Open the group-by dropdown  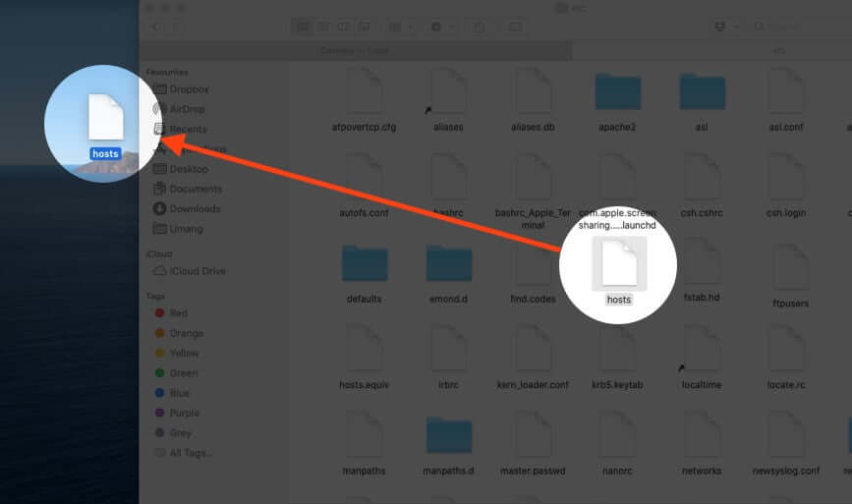point(402,27)
